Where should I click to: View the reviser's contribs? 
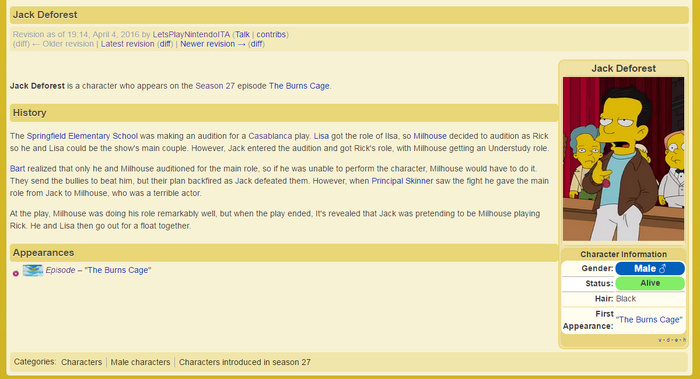click(271, 34)
